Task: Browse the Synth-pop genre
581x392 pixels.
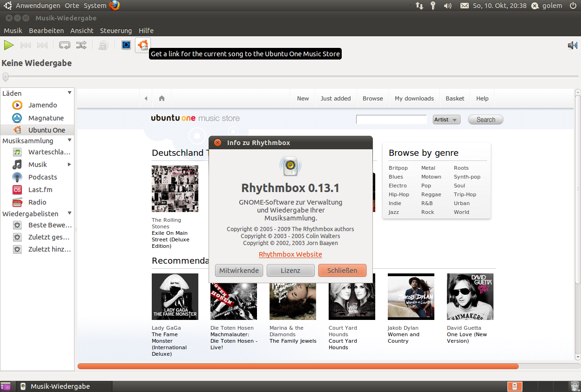Action: tap(467, 177)
